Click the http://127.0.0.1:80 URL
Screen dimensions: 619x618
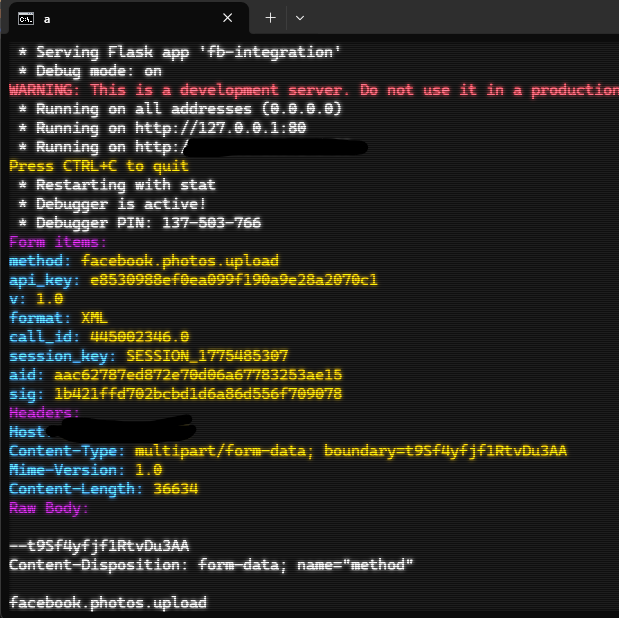pyautogui.click(x=221, y=128)
